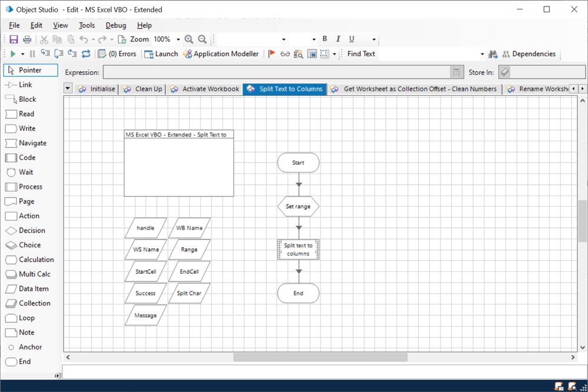Toggle underline text formatting
Viewport: 588px width, 392px height.
(352, 39)
